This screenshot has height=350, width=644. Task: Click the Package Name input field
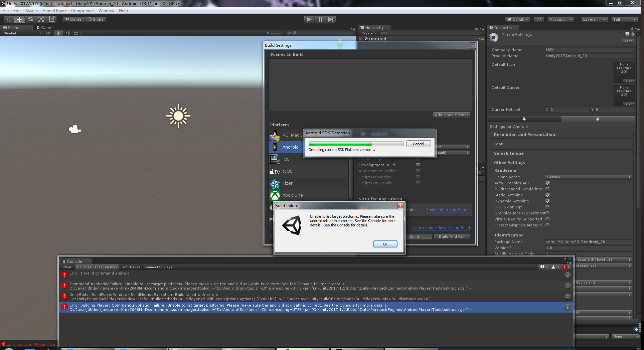[589, 242]
